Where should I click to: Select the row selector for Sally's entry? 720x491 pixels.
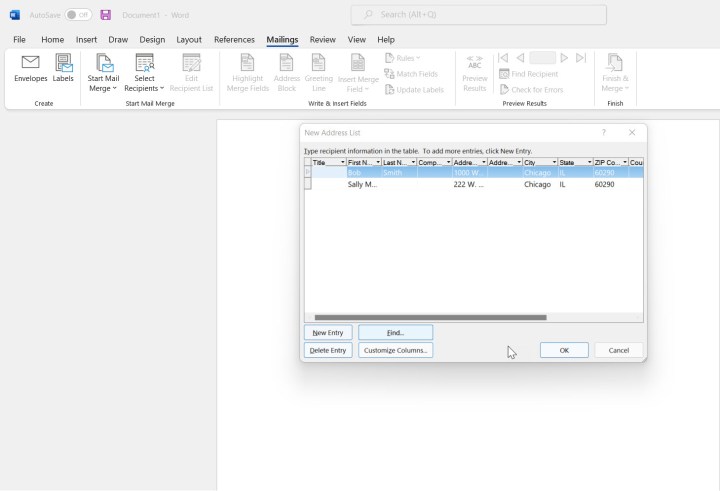308,184
